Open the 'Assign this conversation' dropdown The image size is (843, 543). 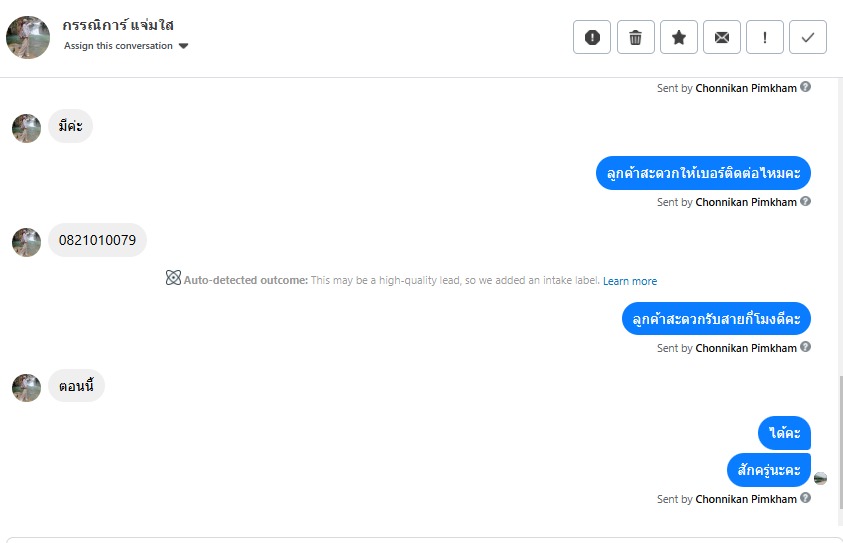point(118,46)
